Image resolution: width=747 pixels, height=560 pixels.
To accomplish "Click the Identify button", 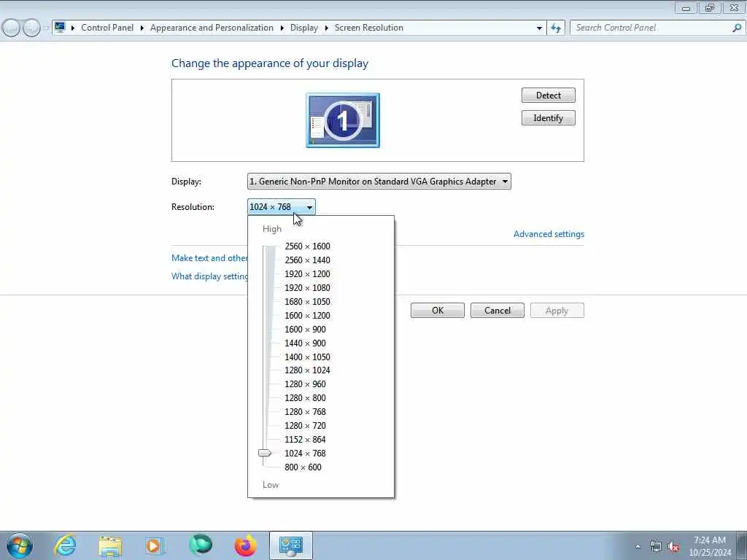I will point(549,118).
